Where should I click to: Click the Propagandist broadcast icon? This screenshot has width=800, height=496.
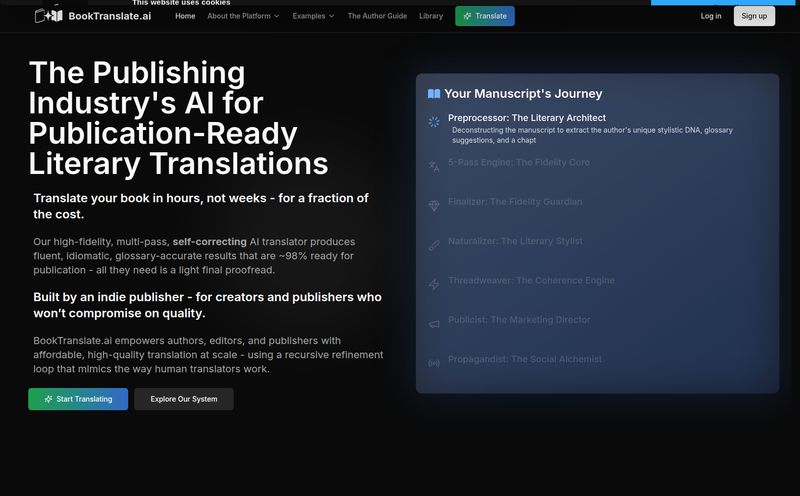434,363
